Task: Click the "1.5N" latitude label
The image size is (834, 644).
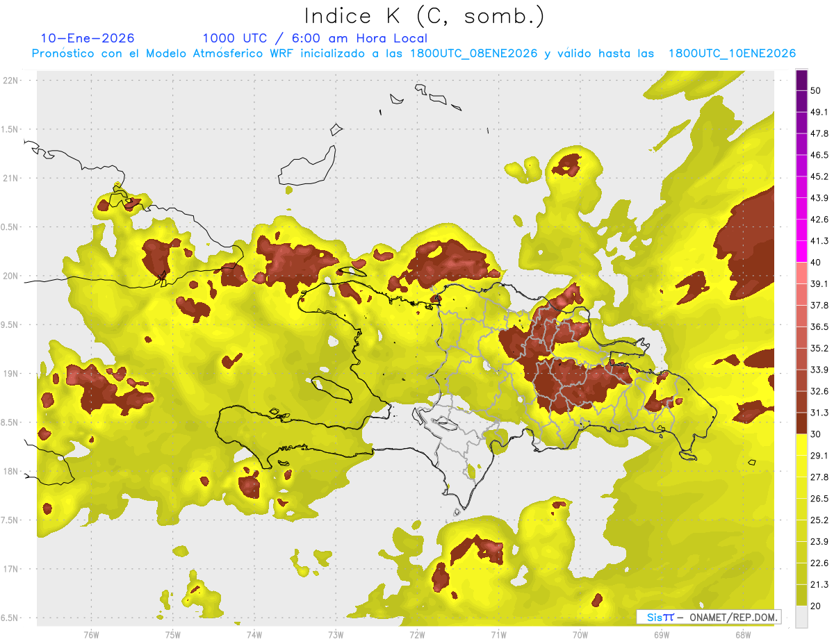Action: click(x=10, y=130)
